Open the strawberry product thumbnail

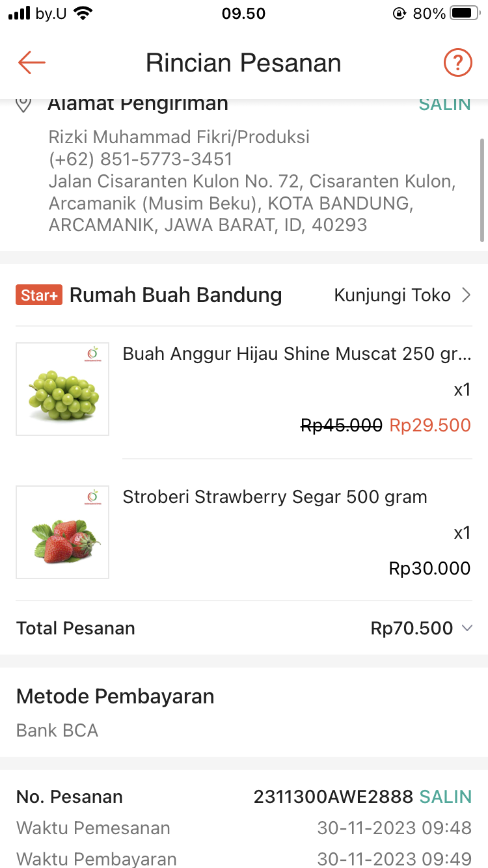coord(62,532)
